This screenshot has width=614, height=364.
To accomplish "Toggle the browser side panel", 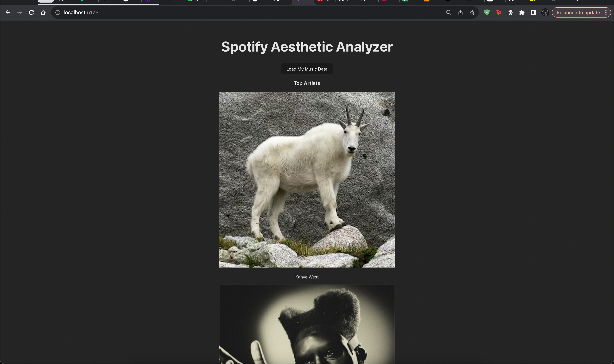I will click(x=533, y=12).
